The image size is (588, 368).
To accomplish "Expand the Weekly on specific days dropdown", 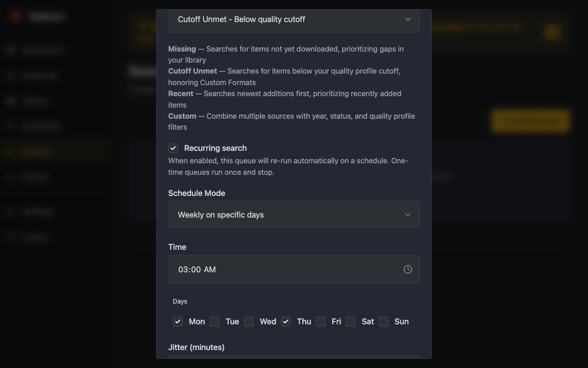I will click(x=294, y=215).
